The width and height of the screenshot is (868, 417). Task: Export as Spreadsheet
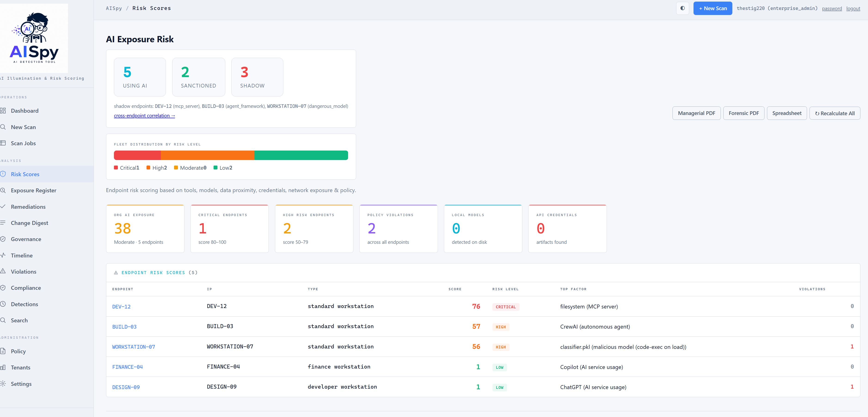point(787,113)
